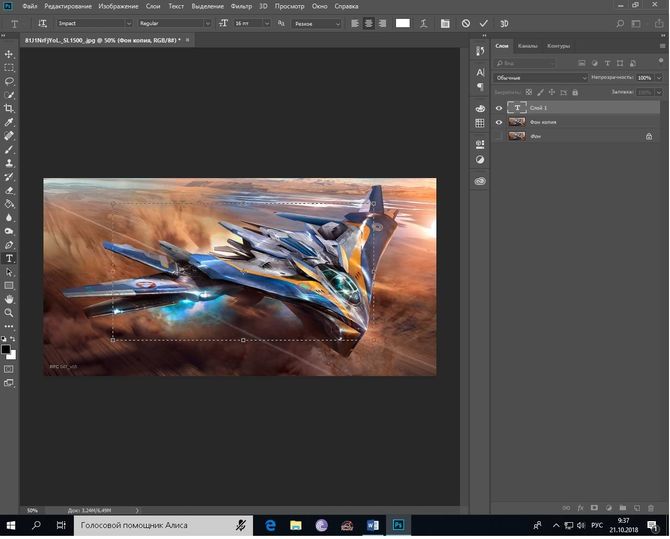Screen dimensions: 670x539
Task: Select the Move tool
Action: (9, 54)
